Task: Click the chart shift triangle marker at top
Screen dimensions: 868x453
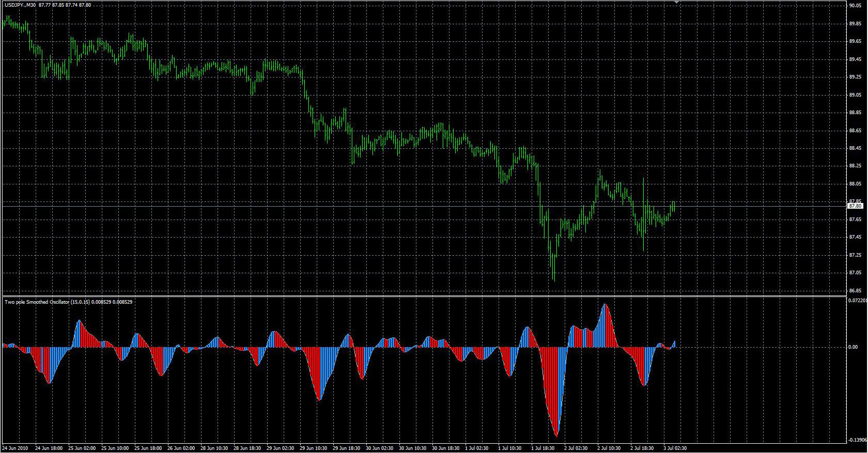Action: point(677,3)
